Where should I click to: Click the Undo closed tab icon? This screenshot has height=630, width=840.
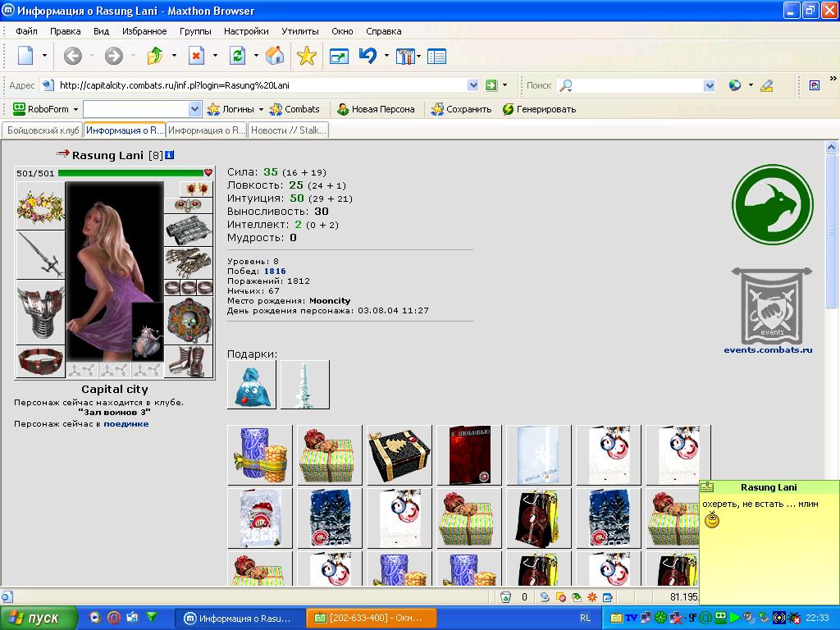click(368, 55)
